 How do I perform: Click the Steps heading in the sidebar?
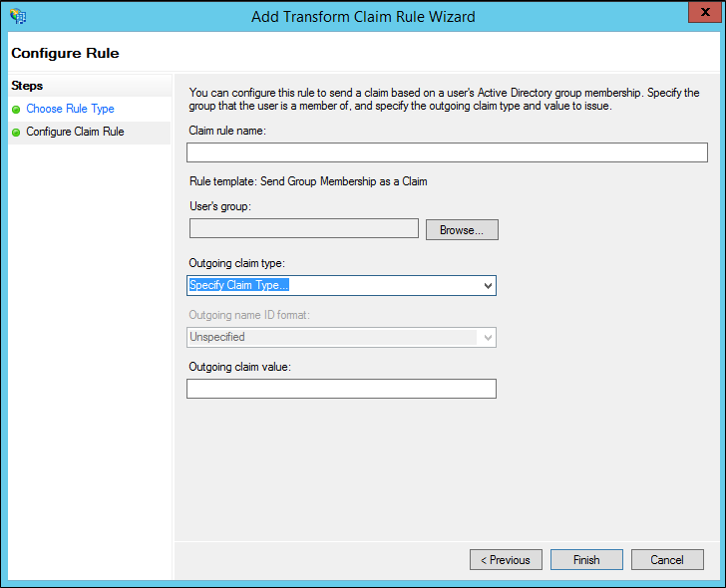[x=27, y=87]
